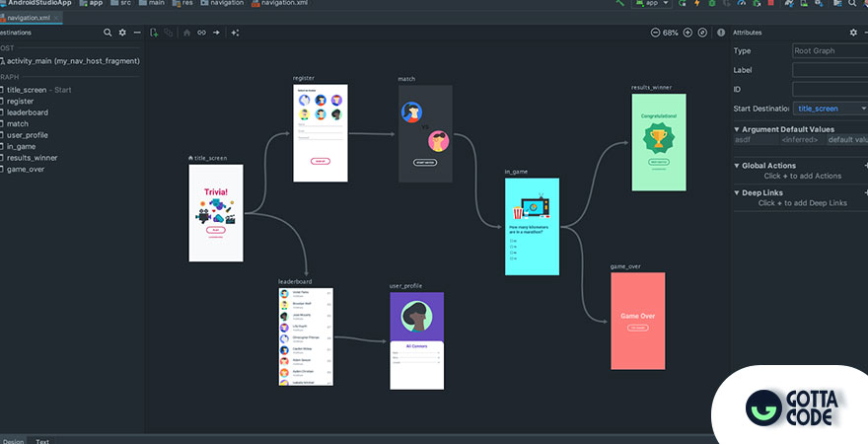
Task: Zoom in with the plus circle icon
Action: (687, 33)
